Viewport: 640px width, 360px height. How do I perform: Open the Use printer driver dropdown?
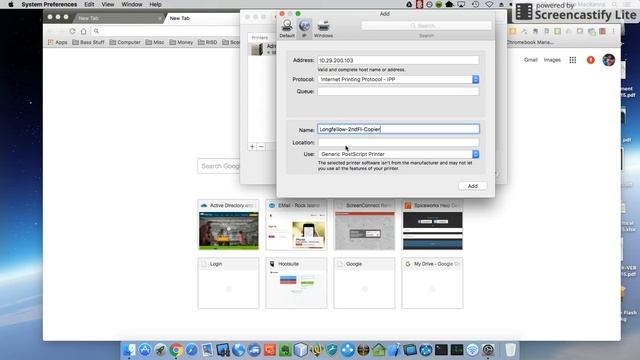pos(398,154)
